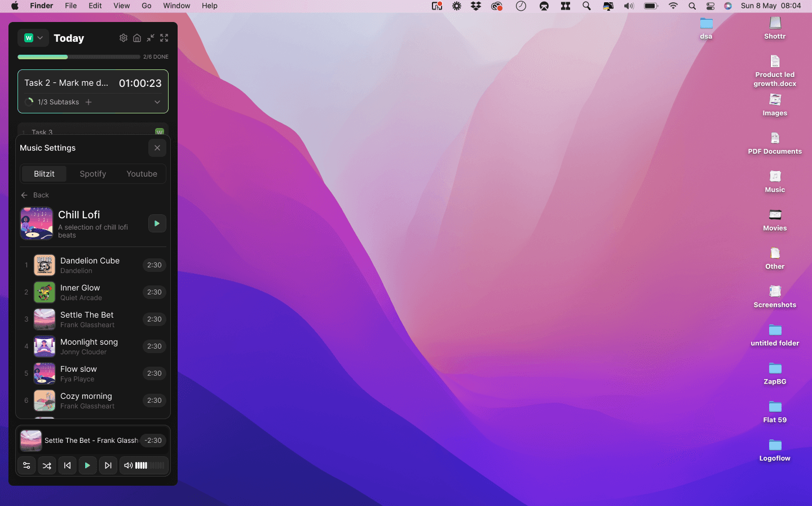This screenshot has width=812, height=506.
Task: Play the Chill Lofi playlist
Action: 157,223
